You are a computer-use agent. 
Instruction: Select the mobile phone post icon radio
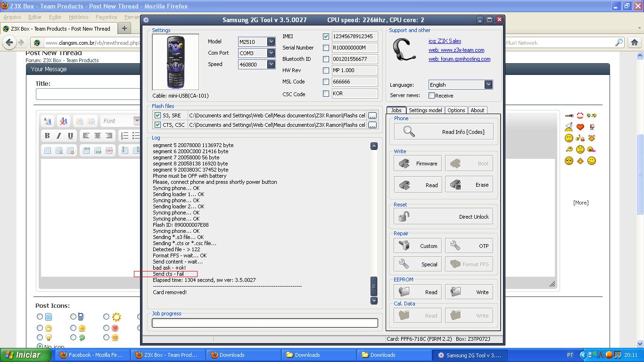point(73,317)
